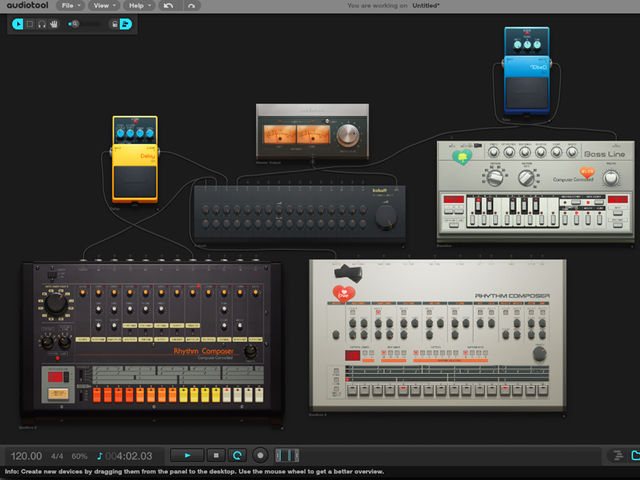Start playback with the play button
The width and height of the screenshot is (640, 480).
[187, 455]
